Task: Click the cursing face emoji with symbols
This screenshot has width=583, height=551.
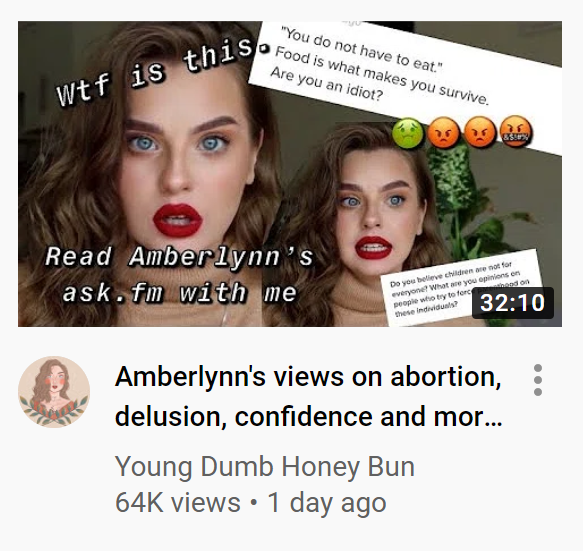Action: click(x=516, y=131)
